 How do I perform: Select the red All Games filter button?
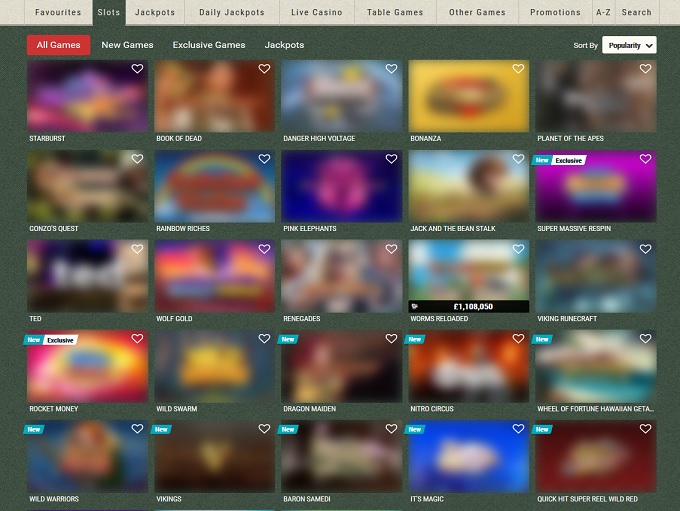click(x=58, y=45)
